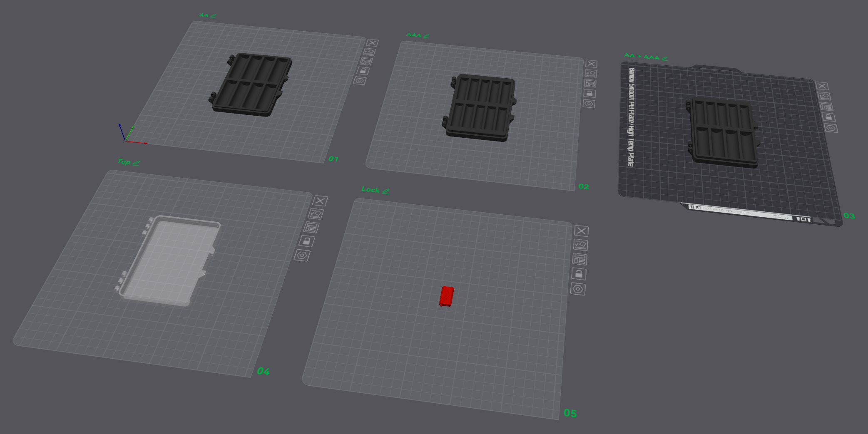868x434 pixels.
Task: Remove plate 02 with its X icon
Action: click(x=591, y=64)
